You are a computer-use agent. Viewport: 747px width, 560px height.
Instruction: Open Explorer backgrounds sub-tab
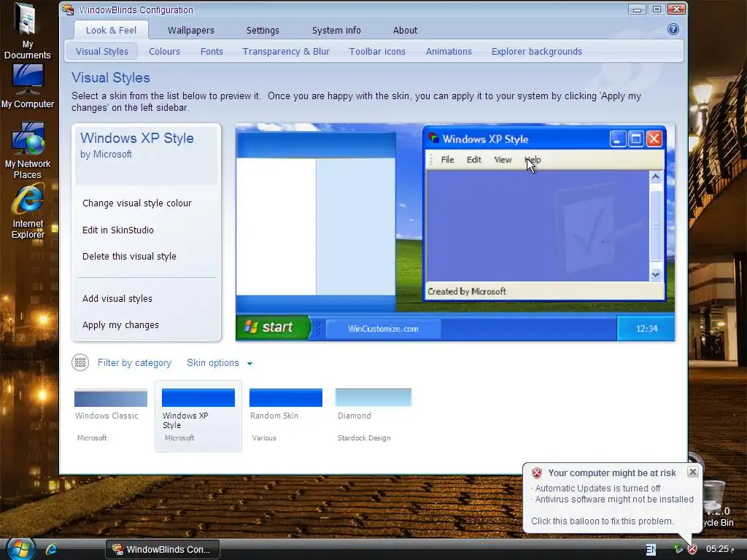click(x=536, y=52)
